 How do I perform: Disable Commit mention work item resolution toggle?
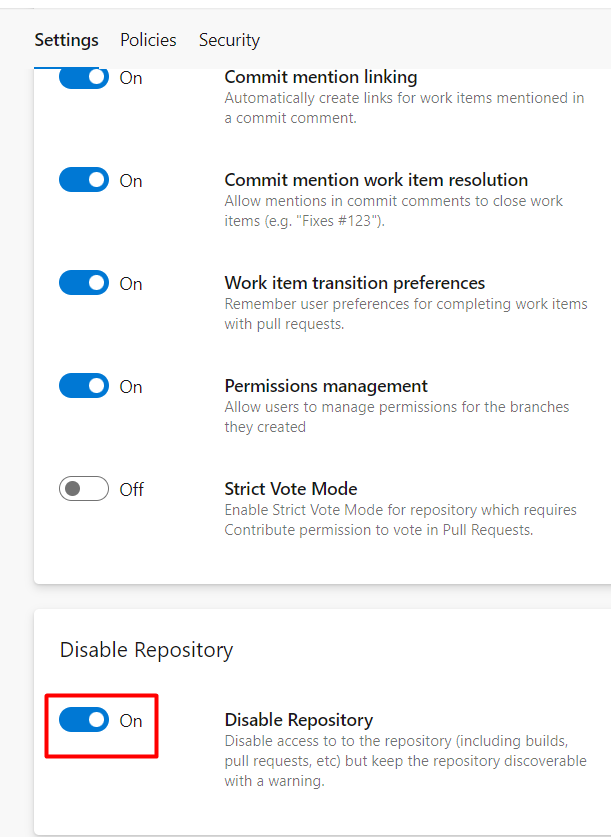84,180
